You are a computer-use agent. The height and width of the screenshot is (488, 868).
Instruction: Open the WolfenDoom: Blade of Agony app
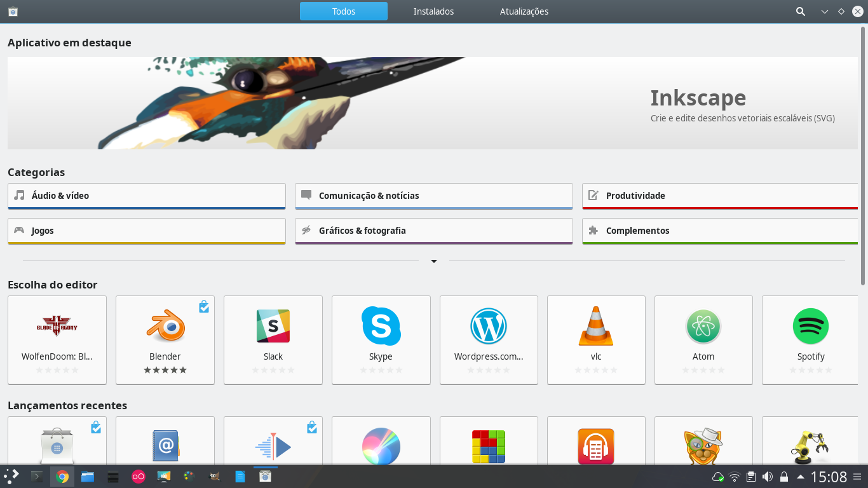[x=57, y=340]
